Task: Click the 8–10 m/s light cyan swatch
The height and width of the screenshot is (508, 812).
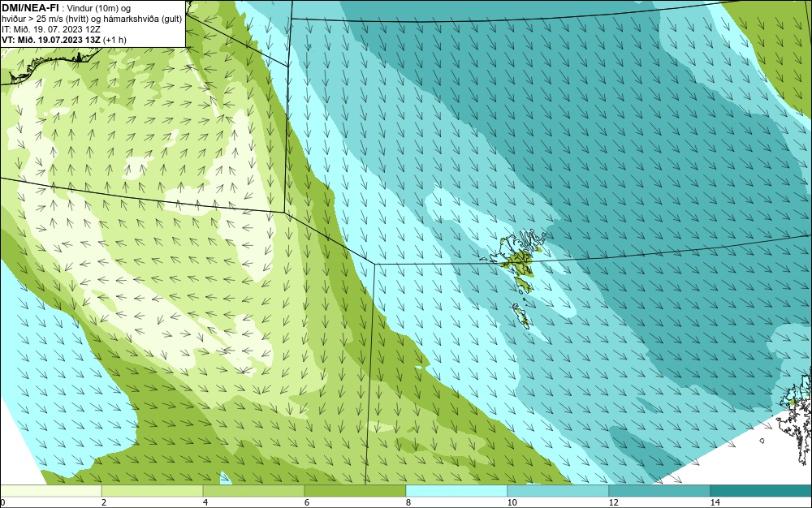Action: coord(456,490)
